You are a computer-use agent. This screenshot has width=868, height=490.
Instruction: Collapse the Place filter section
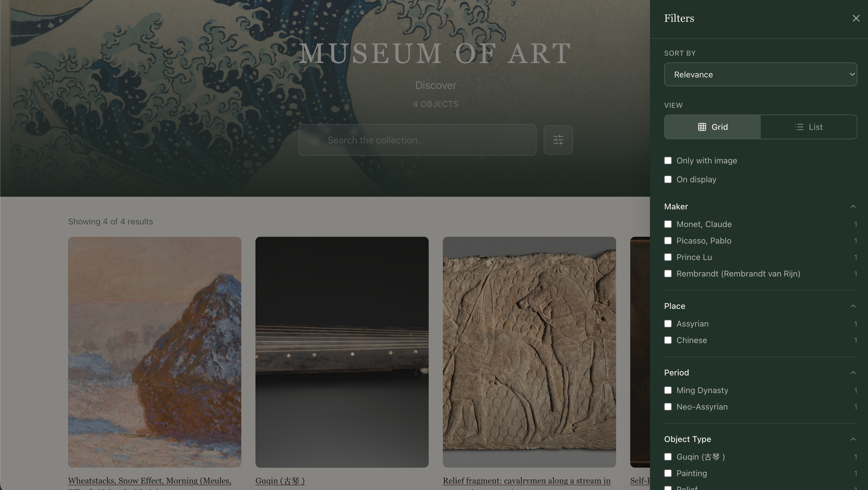tap(853, 306)
